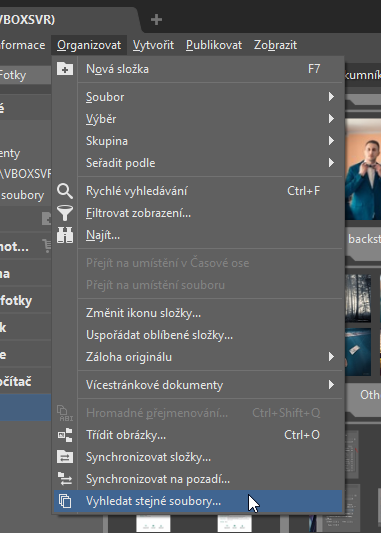Click the Fotky label in left panel
This screenshot has width=381, height=533.
[x=13, y=75]
